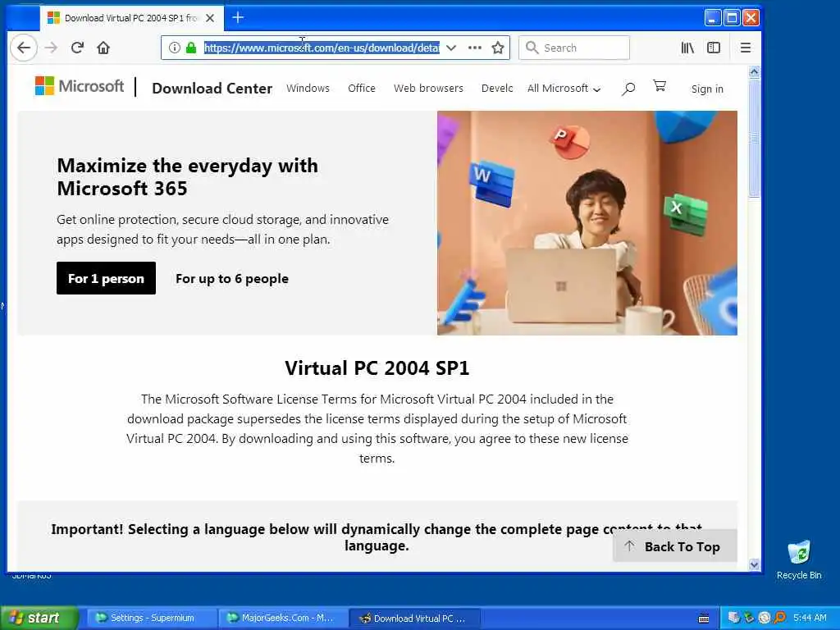Focus the browser Search field
Viewport: 840px width, 630px height.
tap(574, 48)
